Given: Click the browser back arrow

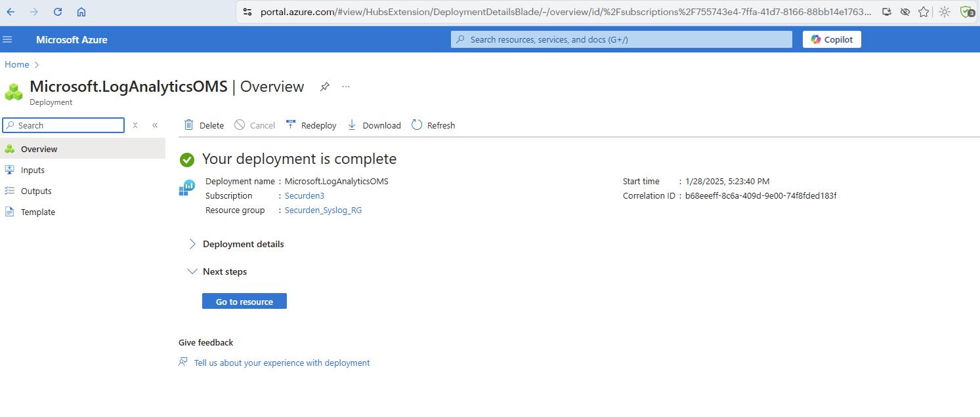Looking at the screenshot, I should click(11, 12).
